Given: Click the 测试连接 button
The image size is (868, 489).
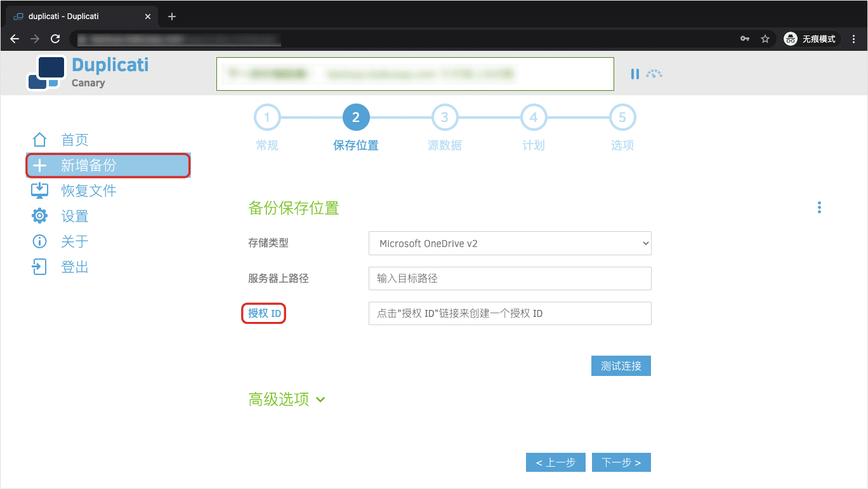Looking at the screenshot, I should (x=621, y=366).
